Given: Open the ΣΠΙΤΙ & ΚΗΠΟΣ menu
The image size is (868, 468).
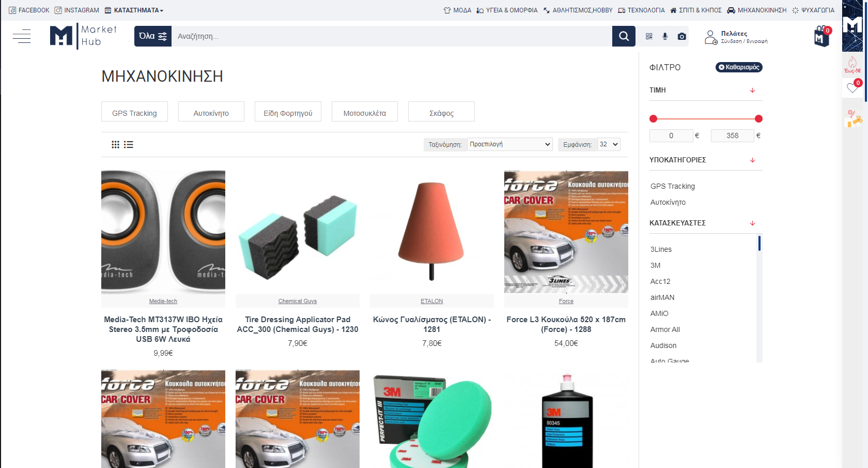Looking at the screenshot, I should pos(695,10).
